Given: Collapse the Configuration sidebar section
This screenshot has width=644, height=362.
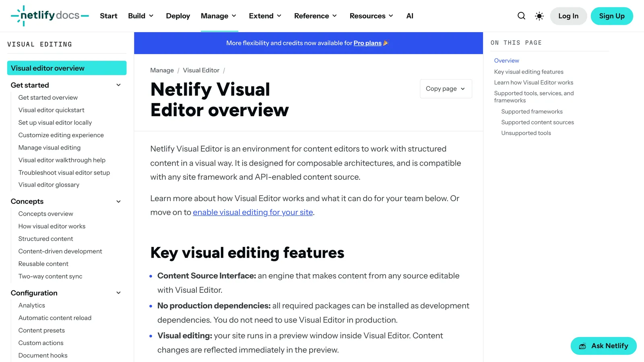Looking at the screenshot, I should 118,293.
